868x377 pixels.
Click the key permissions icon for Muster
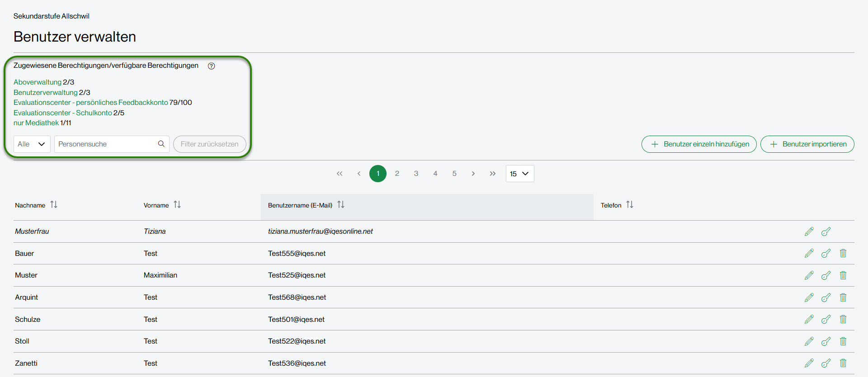coord(826,275)
